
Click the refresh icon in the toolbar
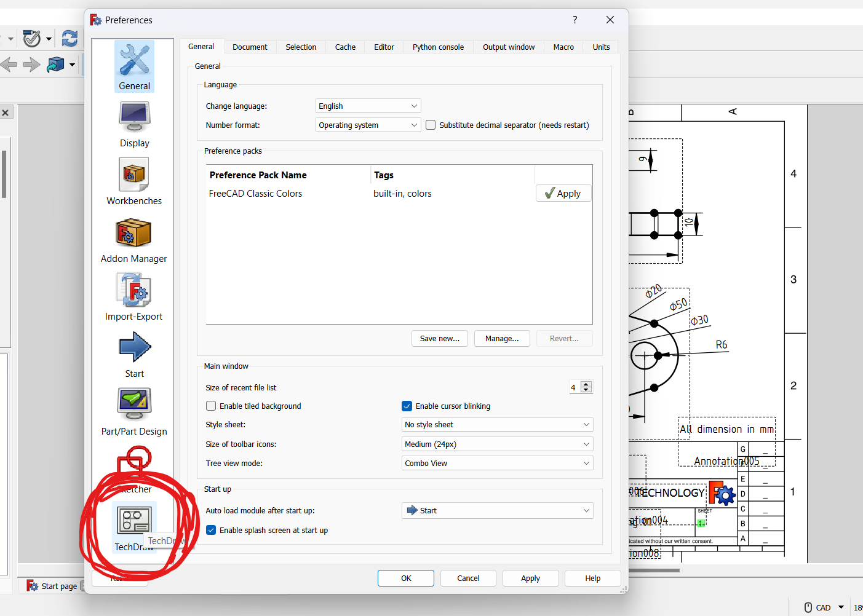coord(70,38)
